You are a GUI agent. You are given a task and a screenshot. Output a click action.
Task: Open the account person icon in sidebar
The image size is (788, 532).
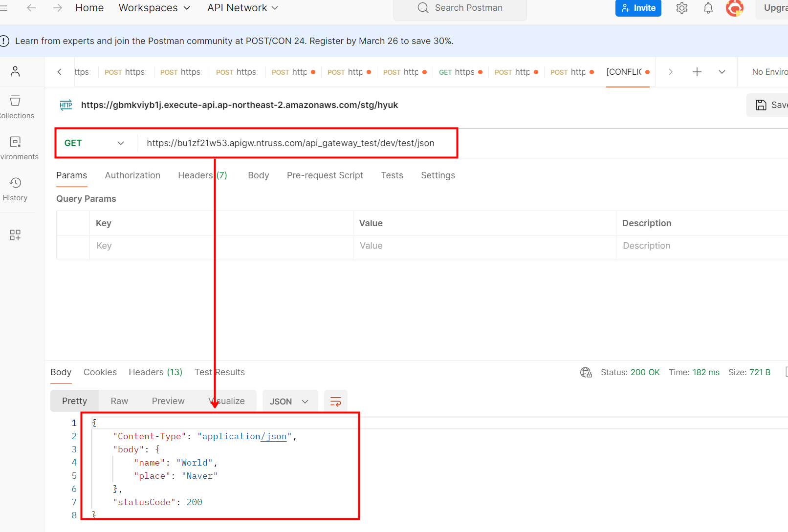15,71
